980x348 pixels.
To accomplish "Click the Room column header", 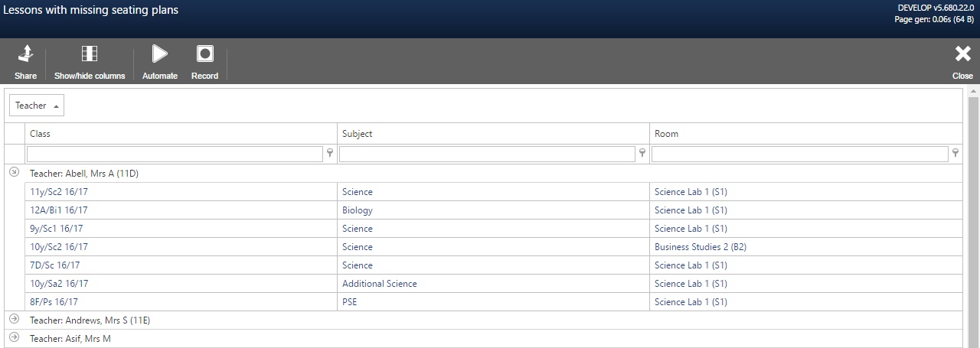I will [x=805, y=133].
